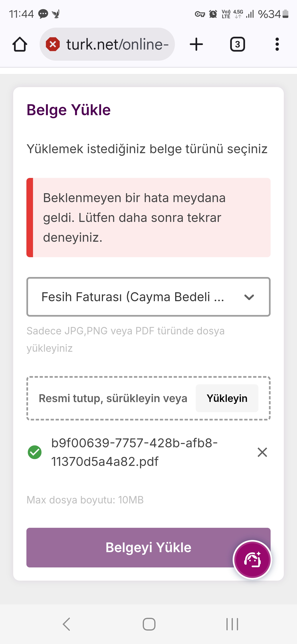The image size is (297, 644).
Task: Open the browser three-dot menu
Action: coord(277,45)
